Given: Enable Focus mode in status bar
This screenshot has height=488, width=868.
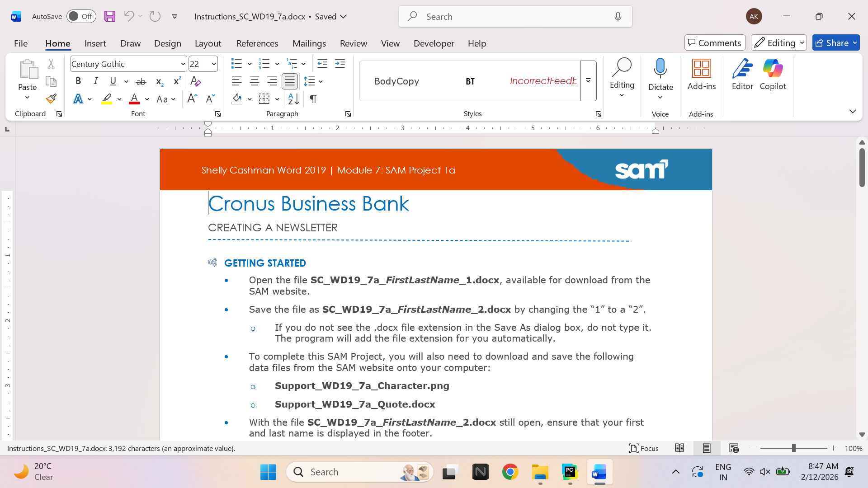Looking at the screenshot, I should [644, 448].
